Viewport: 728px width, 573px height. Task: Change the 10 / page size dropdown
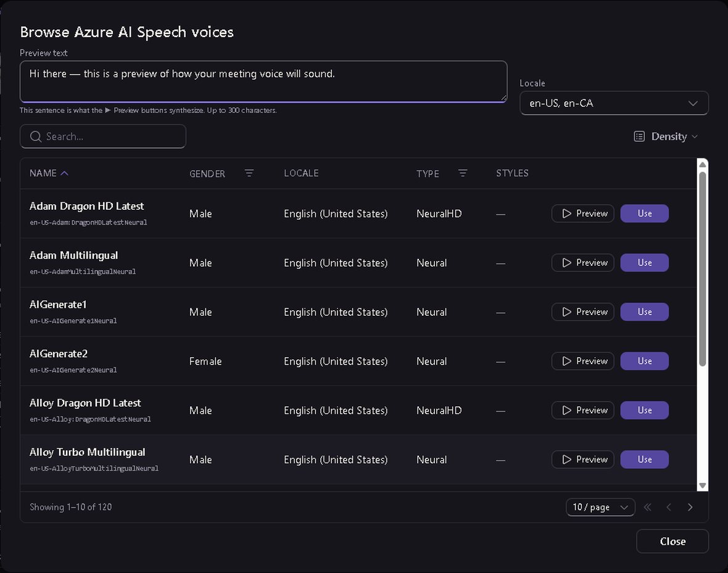click(x=600, y=507)
